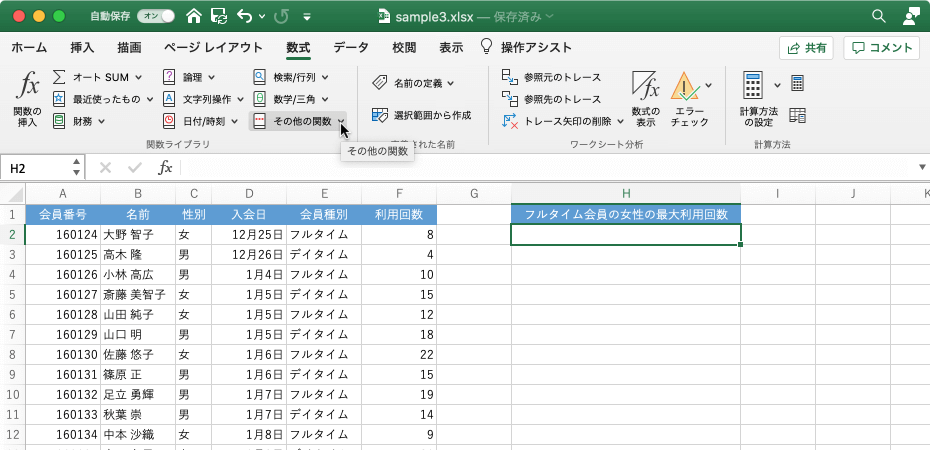
Task: Click the コメント (Comments) button
Action: [x=881, y=48]
